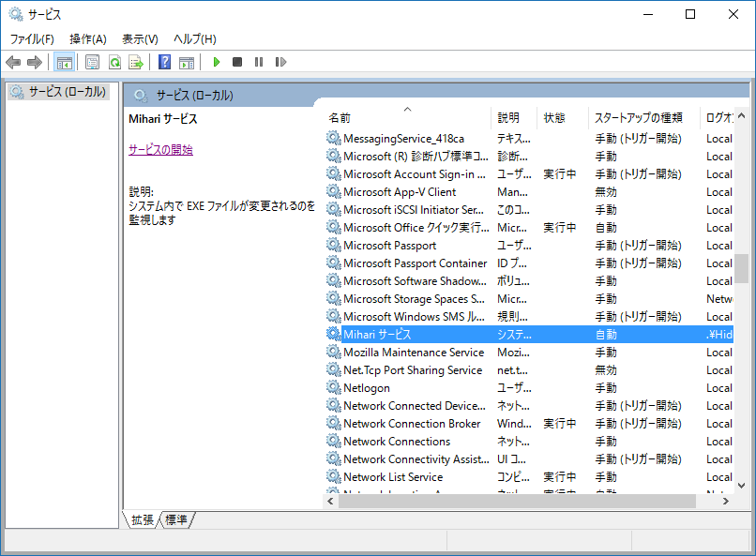Click gear icon of Mihari サービス row
Screen dimensions: 756x556
click(334, 334)
